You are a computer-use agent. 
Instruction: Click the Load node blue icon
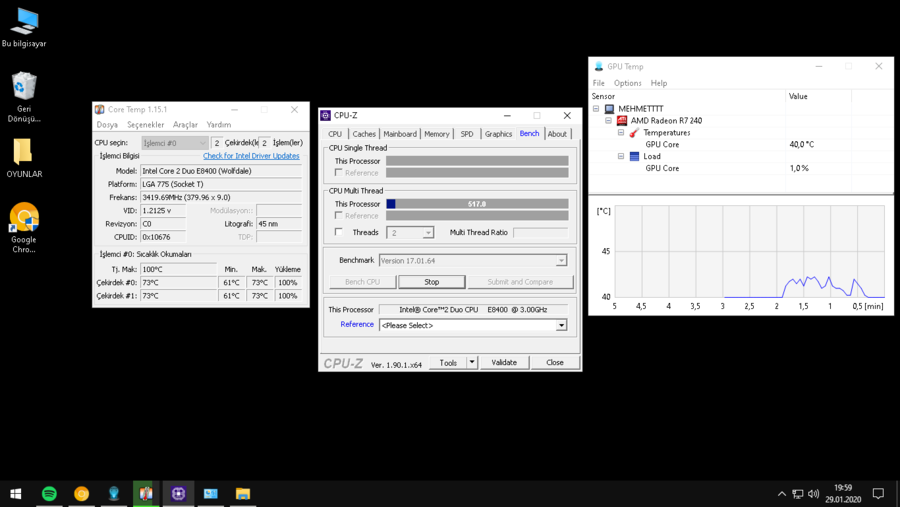tap(634, 156)
